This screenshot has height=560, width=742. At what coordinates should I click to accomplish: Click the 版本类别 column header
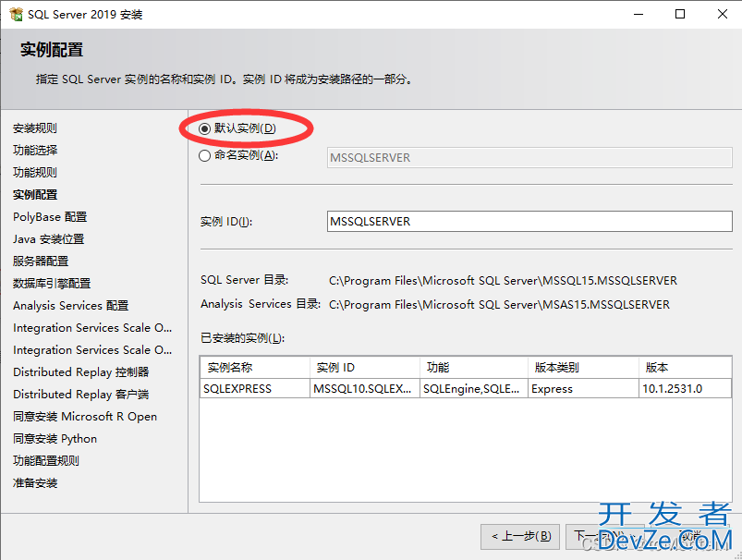583,368
